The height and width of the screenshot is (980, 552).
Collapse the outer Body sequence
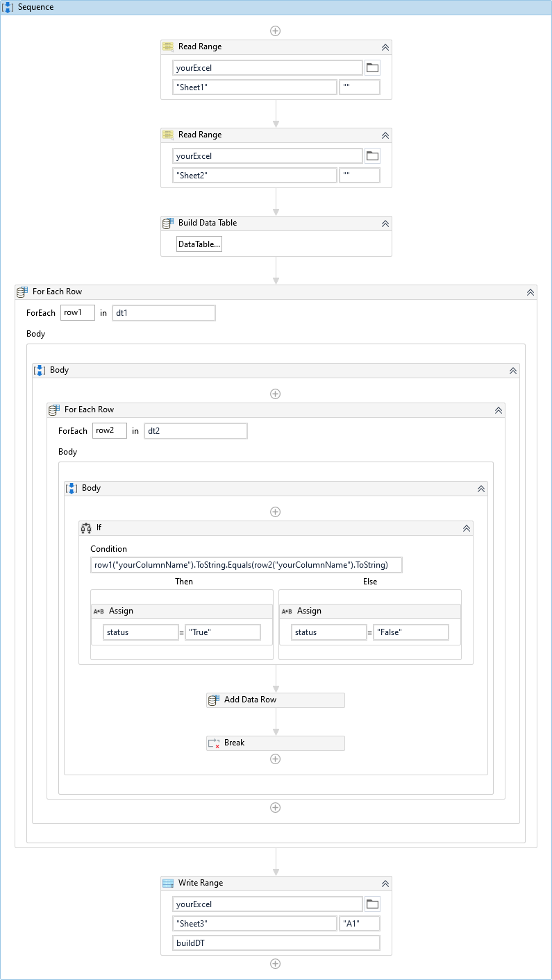(513, 371)
